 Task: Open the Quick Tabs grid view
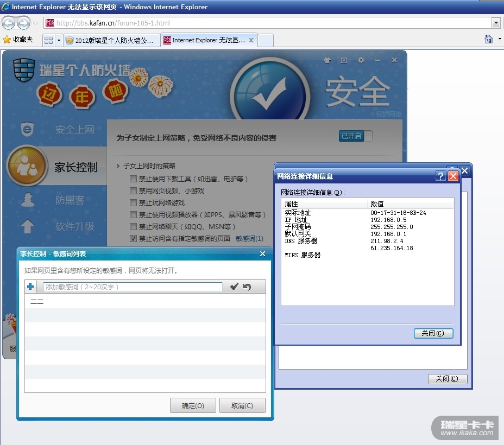pyautogui.click(x=48, y=40)
